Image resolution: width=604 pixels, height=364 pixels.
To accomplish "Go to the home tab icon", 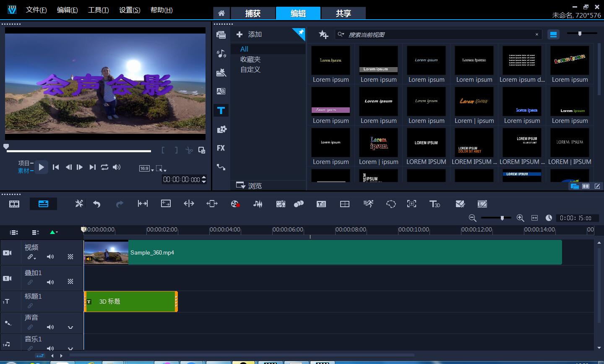I will coord(221,13).
